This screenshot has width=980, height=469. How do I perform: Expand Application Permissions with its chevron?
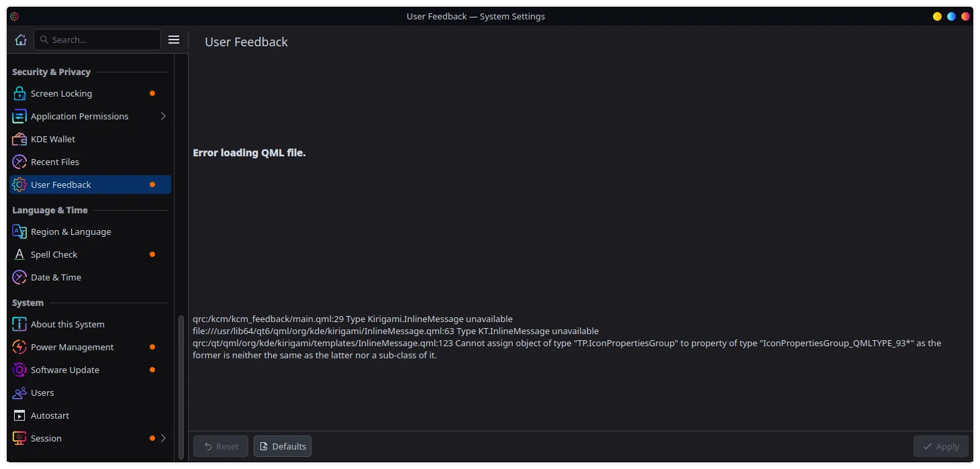tap(163, 116)
